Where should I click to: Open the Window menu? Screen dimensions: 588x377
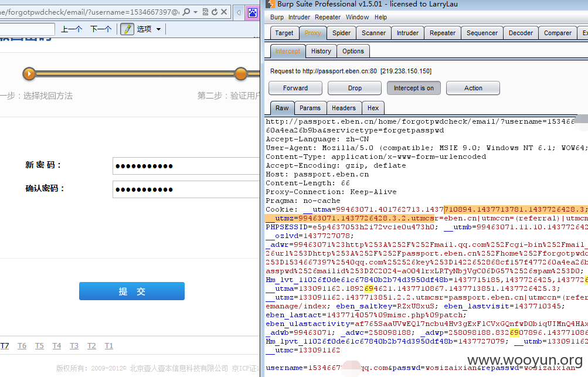357,17
